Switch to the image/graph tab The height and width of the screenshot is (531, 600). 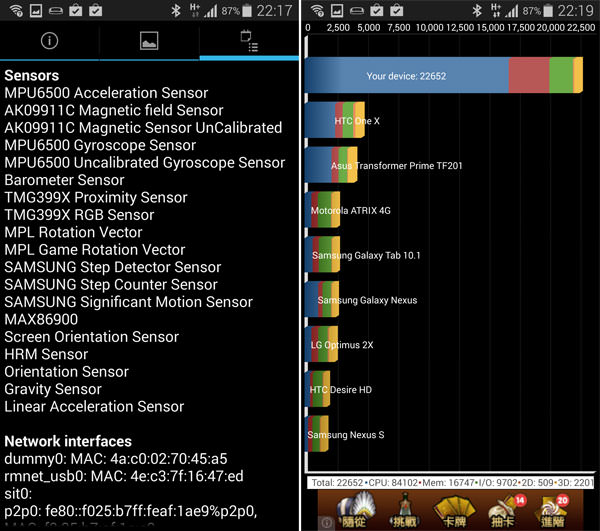click(149, 42)
